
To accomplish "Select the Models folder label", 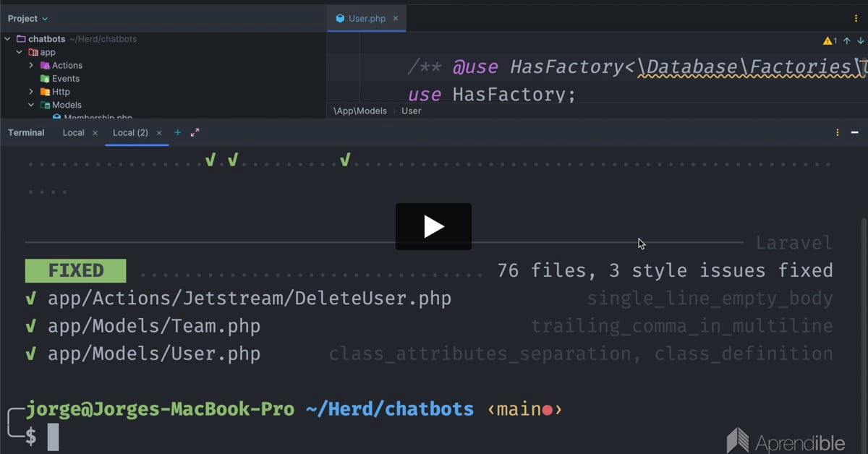I will click(67, 105).
